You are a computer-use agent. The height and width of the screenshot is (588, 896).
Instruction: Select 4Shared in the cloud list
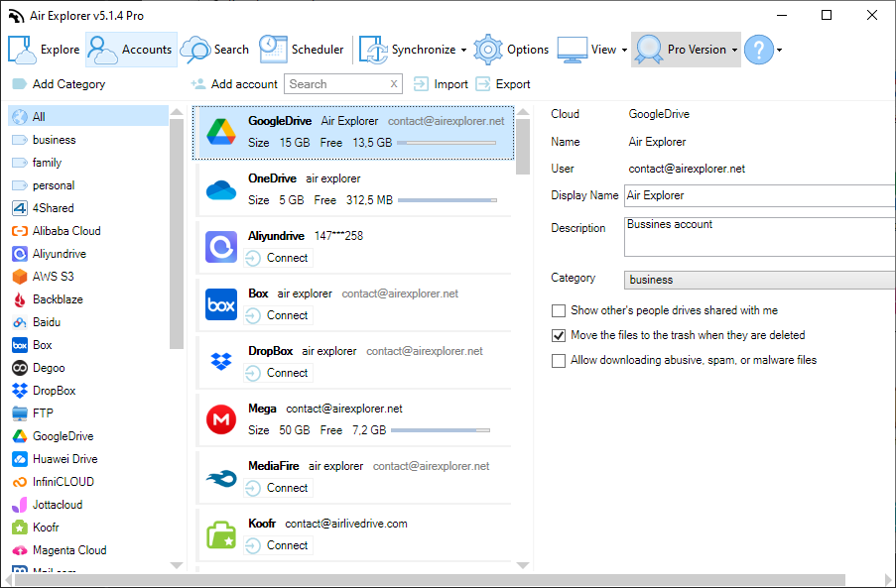pyautogui.click(x=88, y=208)
